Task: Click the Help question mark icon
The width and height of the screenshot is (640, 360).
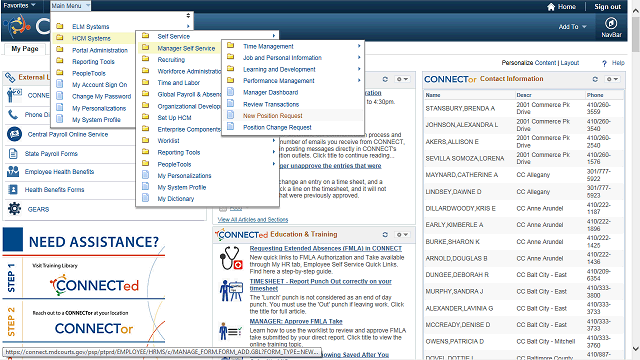Action: pyautogui.click(x=604, y=63)
